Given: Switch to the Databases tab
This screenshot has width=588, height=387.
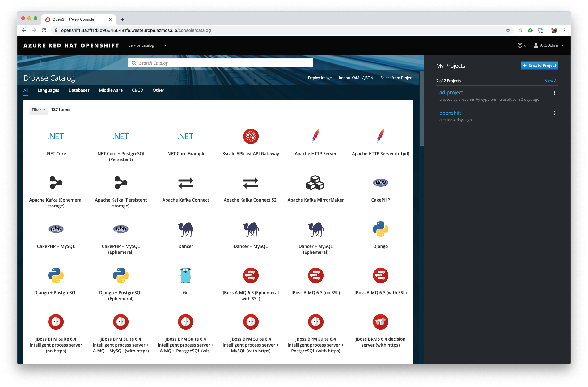Looking at the screenshot, I should click(x=79, y=90).
